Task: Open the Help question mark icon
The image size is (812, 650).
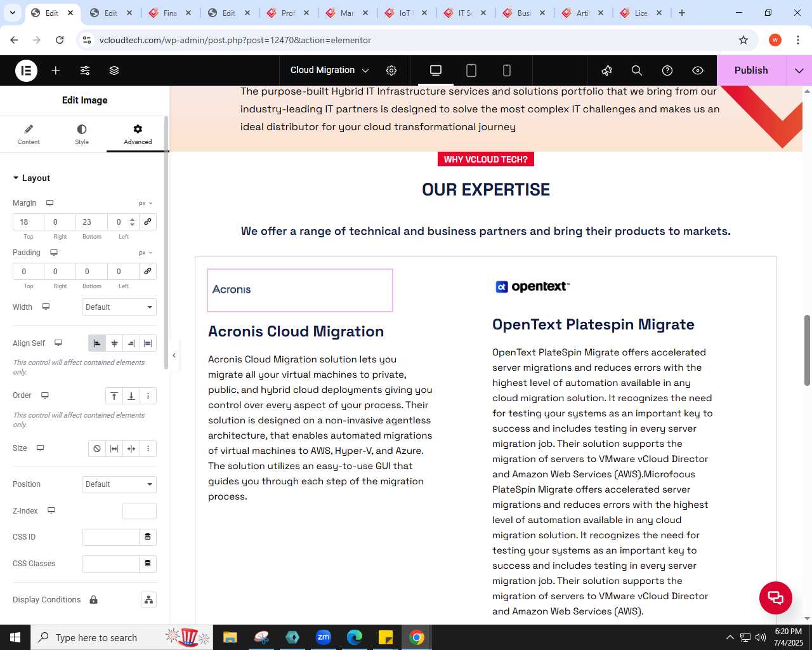Action: coord(667,70)
